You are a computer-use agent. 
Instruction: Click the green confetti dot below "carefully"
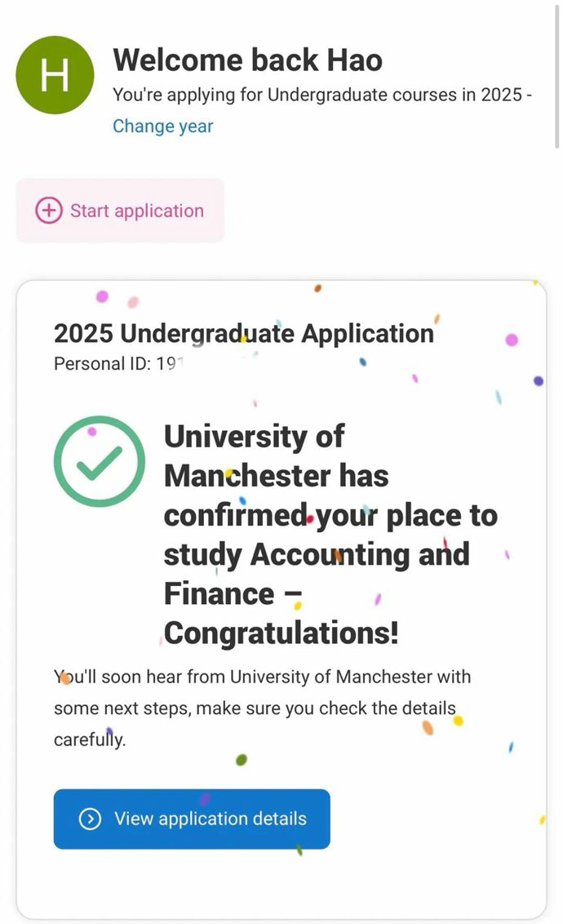241,760
